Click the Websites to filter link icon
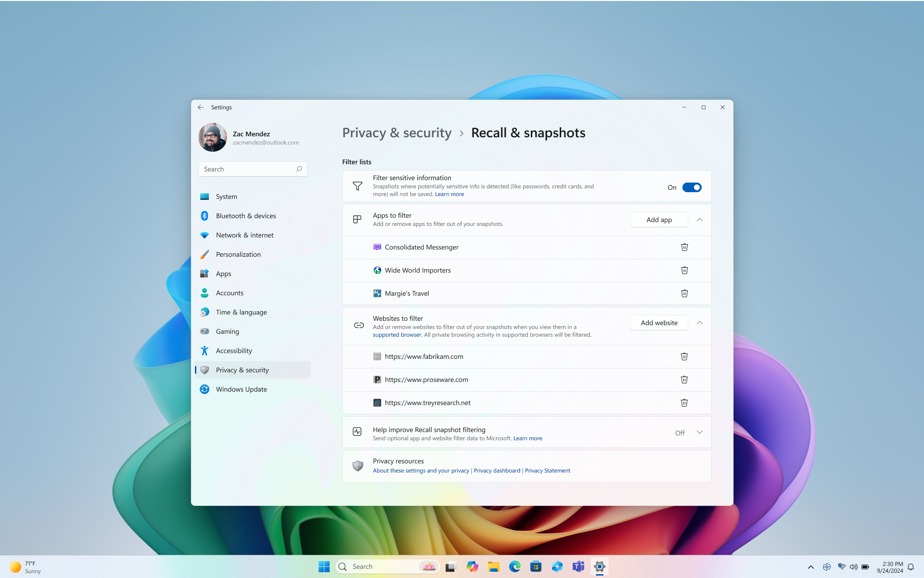The width and height of the screenshot is (924, 578). (359, 324)
